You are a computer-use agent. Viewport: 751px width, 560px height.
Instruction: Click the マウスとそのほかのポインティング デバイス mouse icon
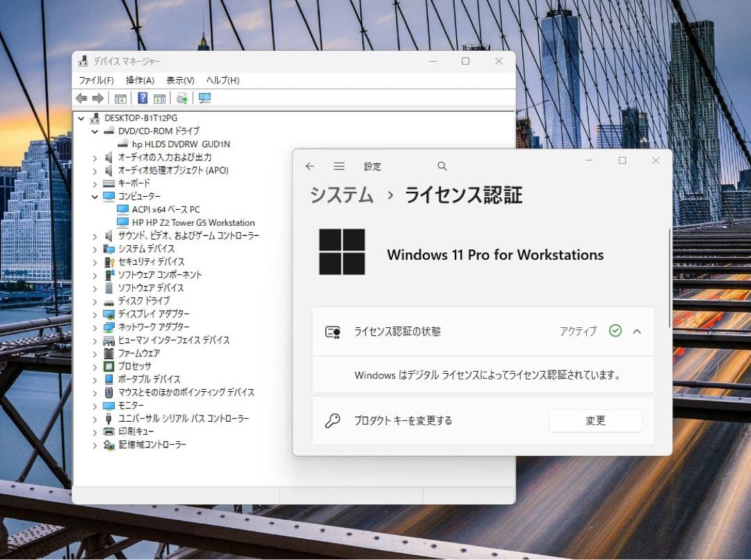(x=109, y=393)
